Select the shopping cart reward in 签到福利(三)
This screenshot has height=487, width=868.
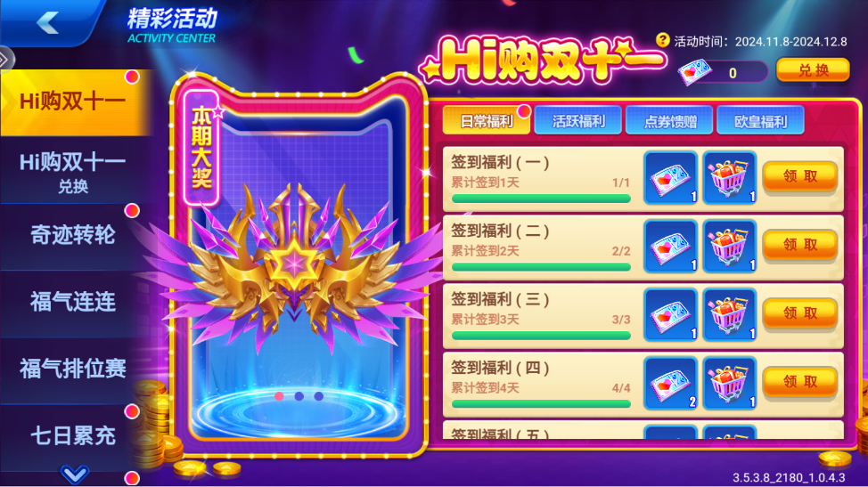[x=729, y=315]
